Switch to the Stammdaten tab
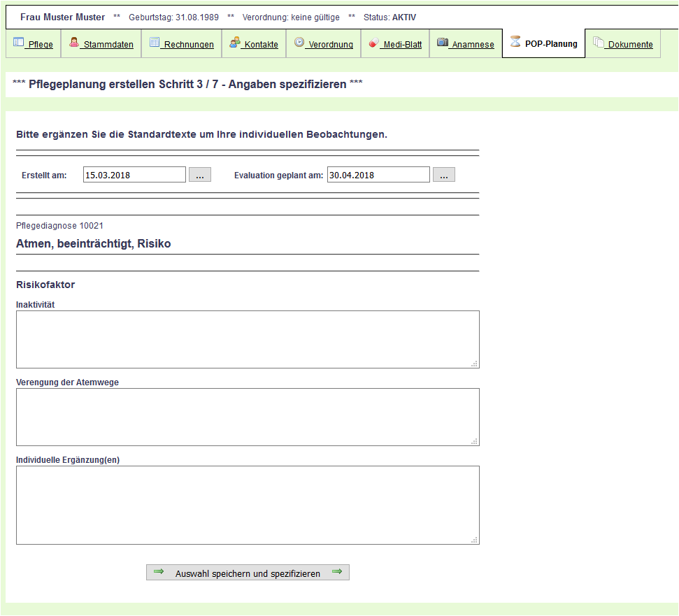 click(108, 45)
